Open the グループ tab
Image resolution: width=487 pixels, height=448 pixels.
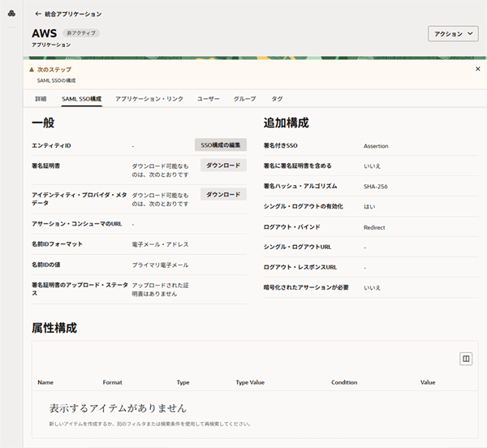point(245,99)
